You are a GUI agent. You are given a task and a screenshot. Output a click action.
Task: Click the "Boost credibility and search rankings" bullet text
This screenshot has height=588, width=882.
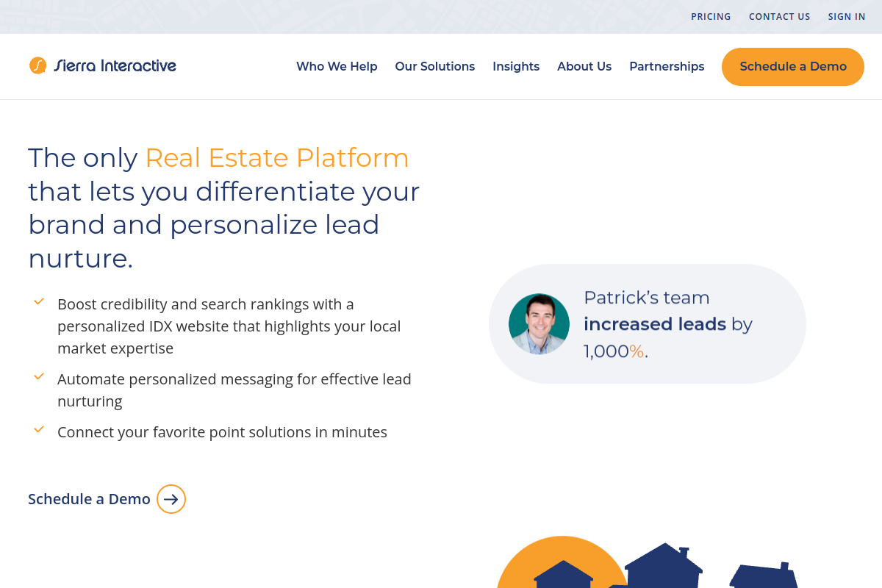pyautogui.click(x=229, y=326)
